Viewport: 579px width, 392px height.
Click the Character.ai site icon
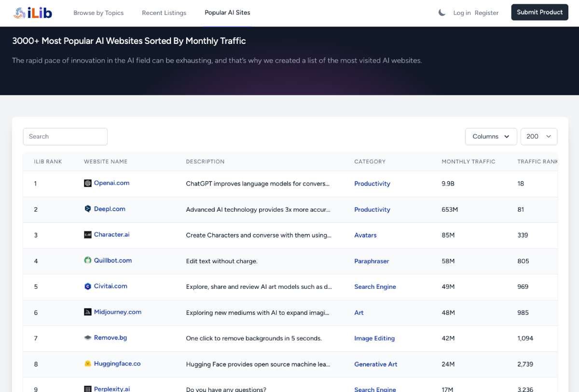[89, 235]
